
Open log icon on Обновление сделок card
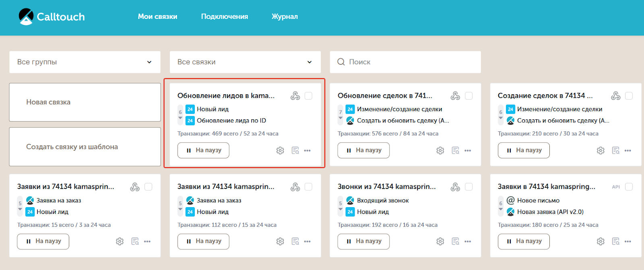click(x=455, y=150)
